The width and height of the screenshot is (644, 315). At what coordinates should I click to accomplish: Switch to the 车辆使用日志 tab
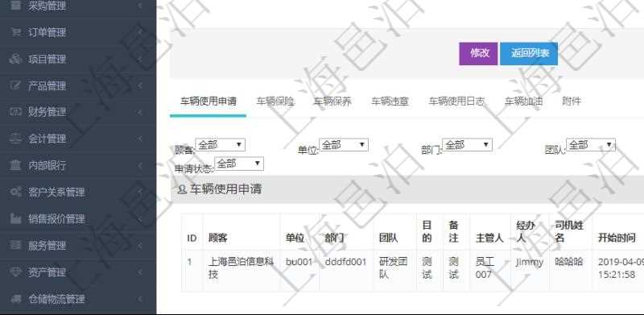pyautogui.click(x=456, y=102)
